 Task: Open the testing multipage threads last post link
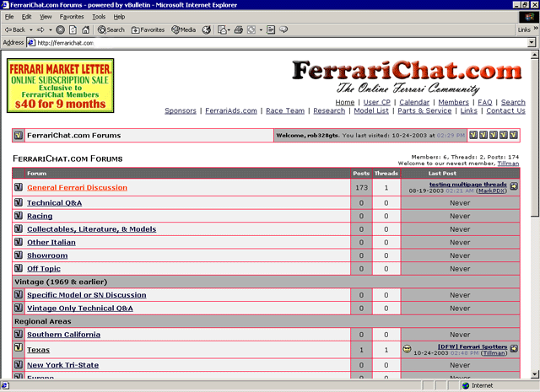tap(467, 185)
